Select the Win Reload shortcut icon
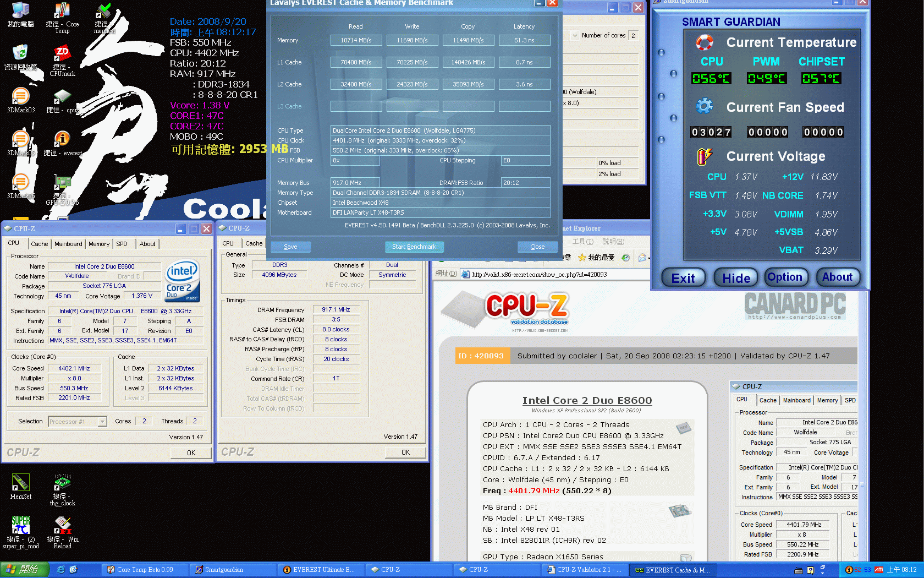 pos(62,532)
